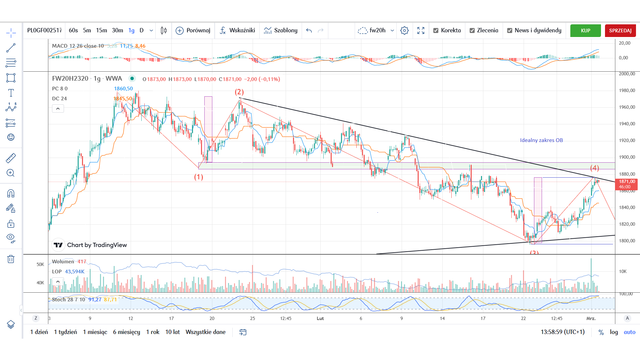The image size is (640, 360).
Task: Click the Wolumen indicator legend
Action: point(63,262)
